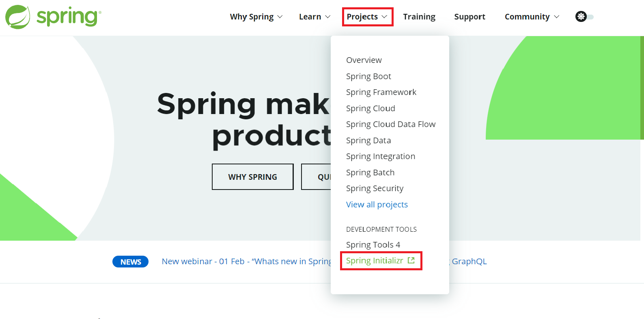Choose Spring Boot from the projects list
The width and height of the screenshot is (644, 319).
[368, 76]
